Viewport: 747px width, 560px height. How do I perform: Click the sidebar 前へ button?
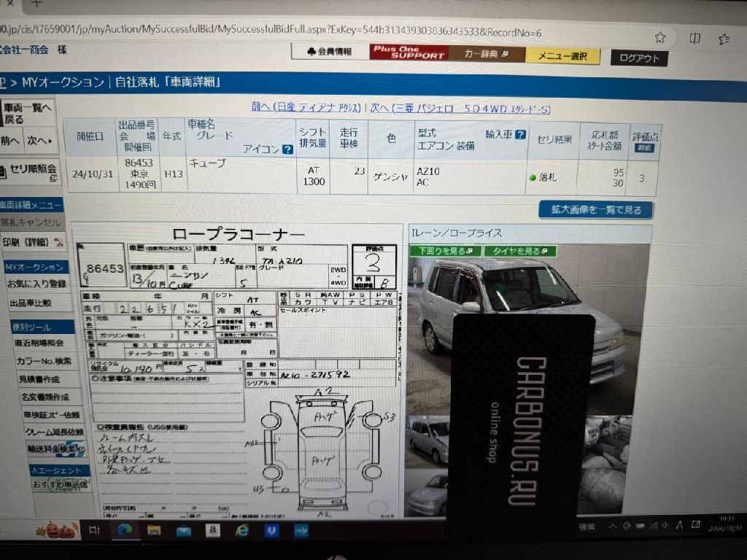click(12, 141)
